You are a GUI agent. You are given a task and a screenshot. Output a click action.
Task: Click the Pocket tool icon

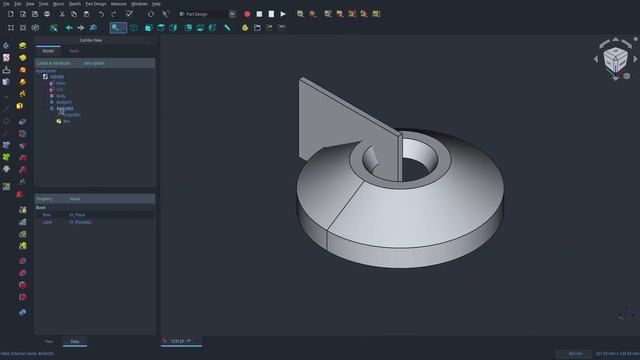pyautogui.click(x=22, y=122)
